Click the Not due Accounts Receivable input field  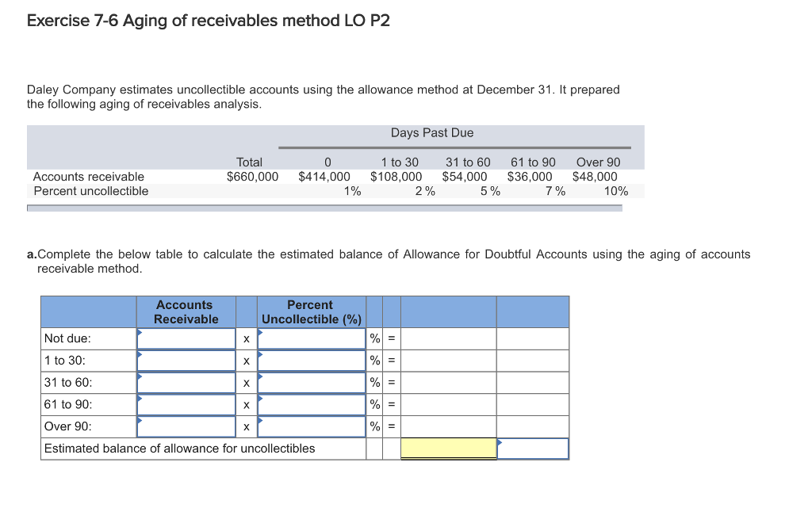tap(185, 338)
